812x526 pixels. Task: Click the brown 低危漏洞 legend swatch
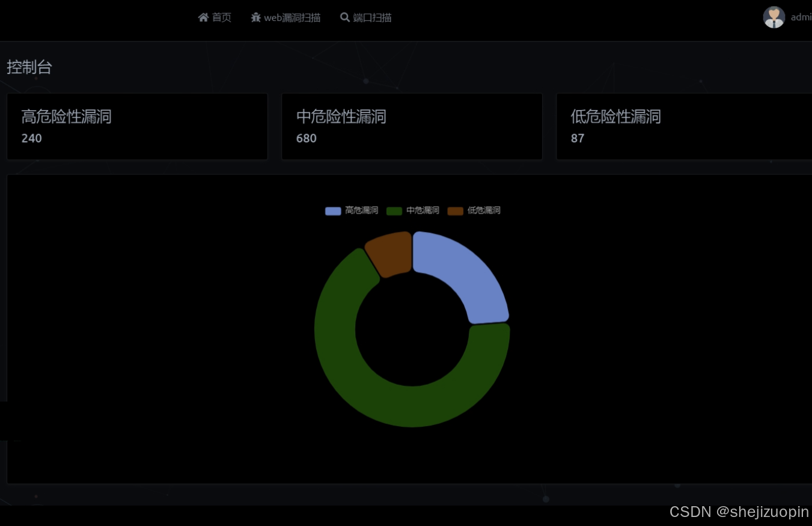[456, 211]
